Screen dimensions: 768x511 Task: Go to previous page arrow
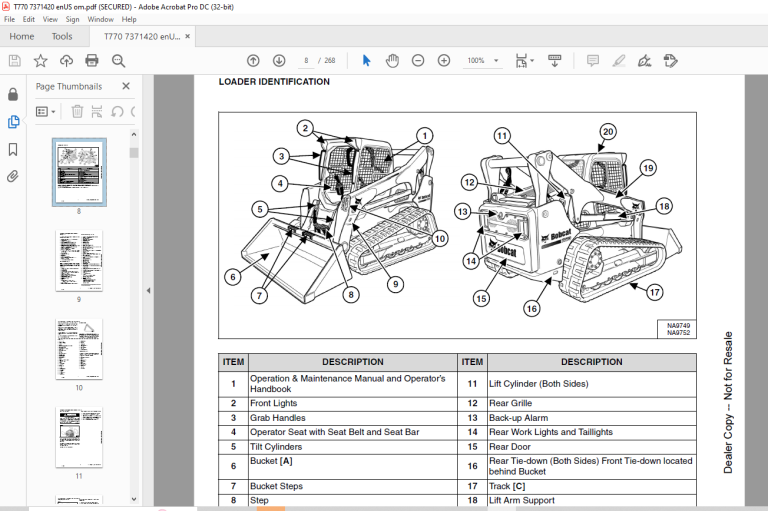(253, 61)
